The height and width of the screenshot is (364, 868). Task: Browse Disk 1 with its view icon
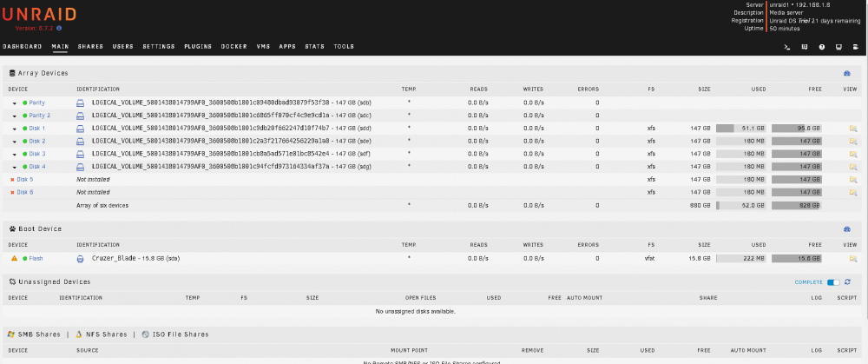[853, 129]
